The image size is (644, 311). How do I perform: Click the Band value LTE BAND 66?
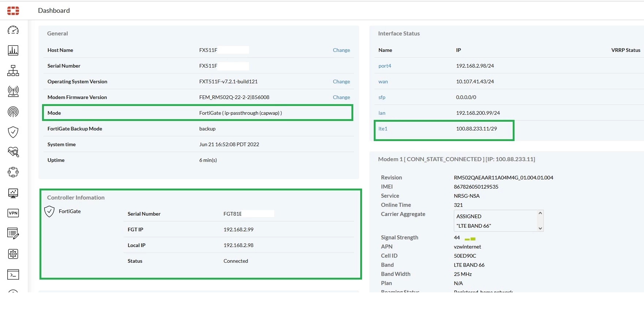[469, 265]
